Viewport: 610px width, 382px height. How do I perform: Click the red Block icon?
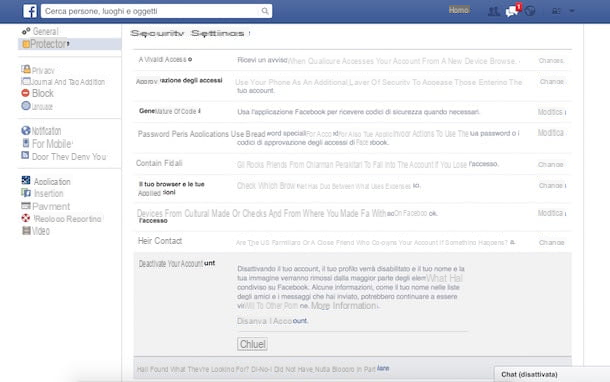(25, 93)
